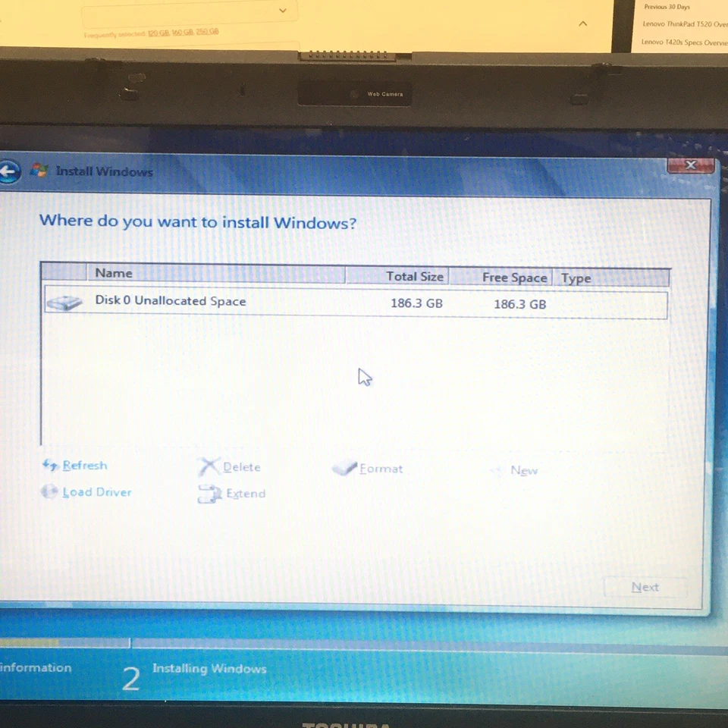Open the search suggestions dropdown arrow
Screen dimensions: 728x728
282,10
